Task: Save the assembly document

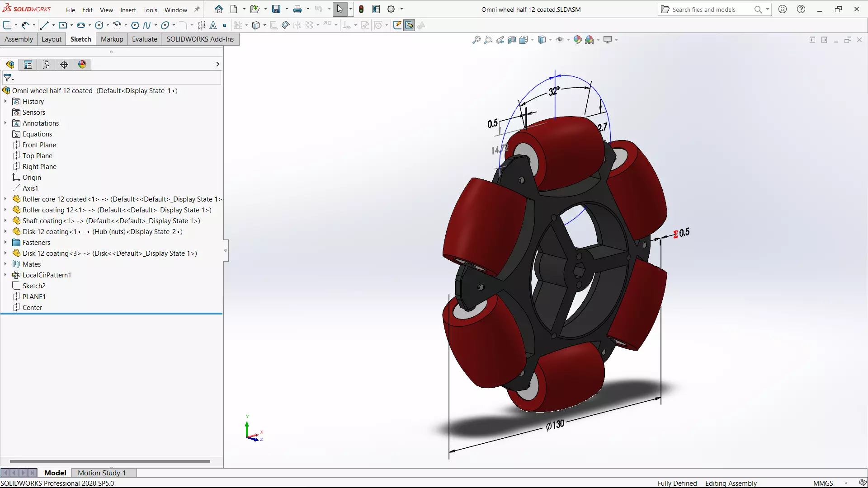Action: coord(276,9)
